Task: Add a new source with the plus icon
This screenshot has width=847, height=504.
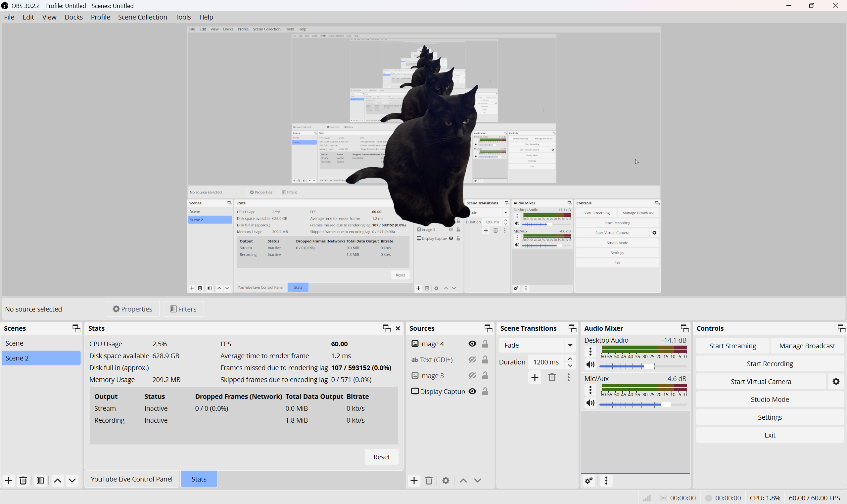Action: (x=414, y=480)
